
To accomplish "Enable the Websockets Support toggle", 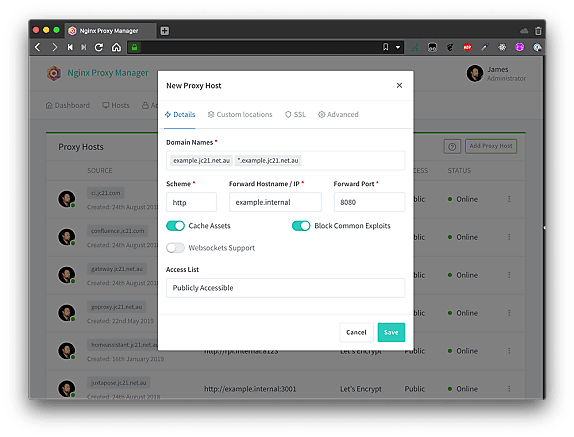I will (x=175, y=248).
